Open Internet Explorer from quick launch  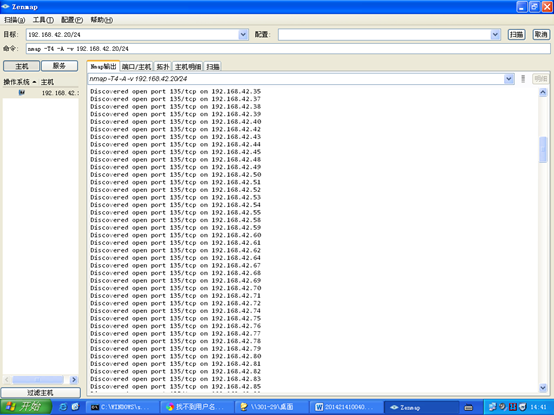(63, 407)
